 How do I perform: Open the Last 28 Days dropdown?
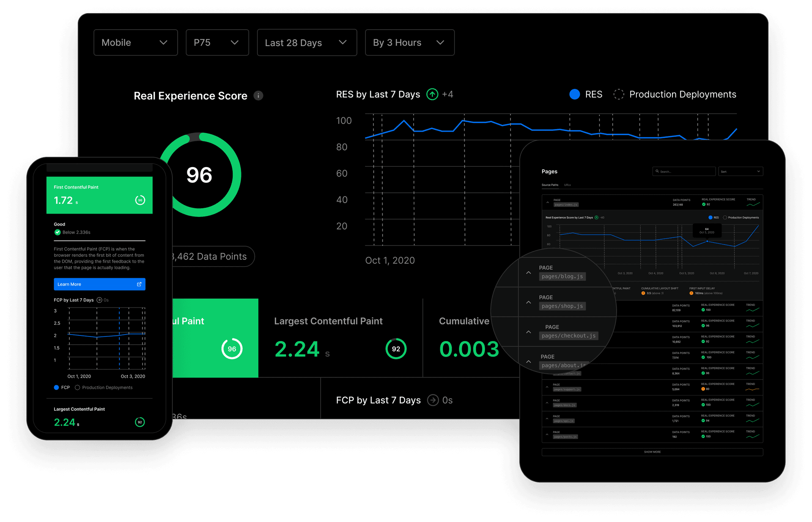(307, 42)
